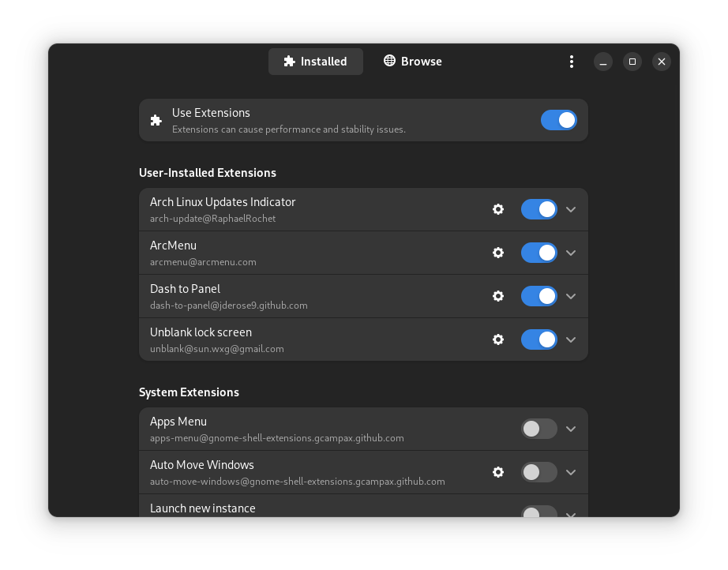Maximize the Extensions window
This screenshot has width=728, height=570.
(x=632, y=62)
